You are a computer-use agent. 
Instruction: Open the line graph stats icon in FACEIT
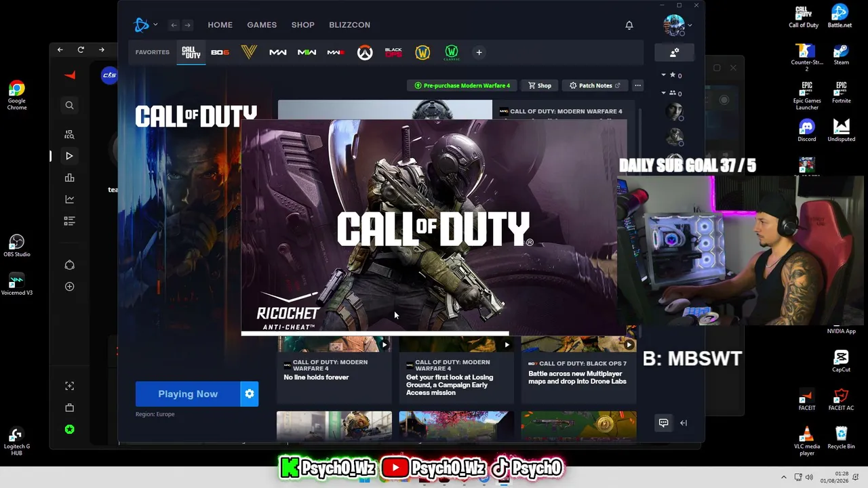pyautogui.click(x=69, y=199)
